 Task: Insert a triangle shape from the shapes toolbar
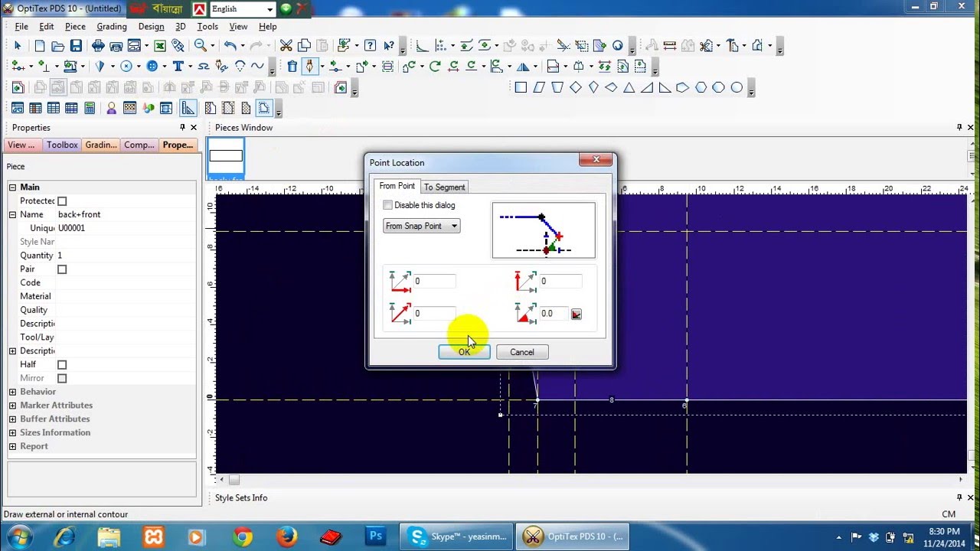(x=629, y=88)
